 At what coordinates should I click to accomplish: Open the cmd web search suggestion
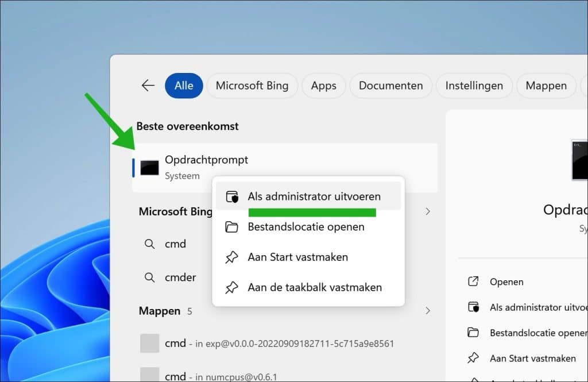[175, 244]
